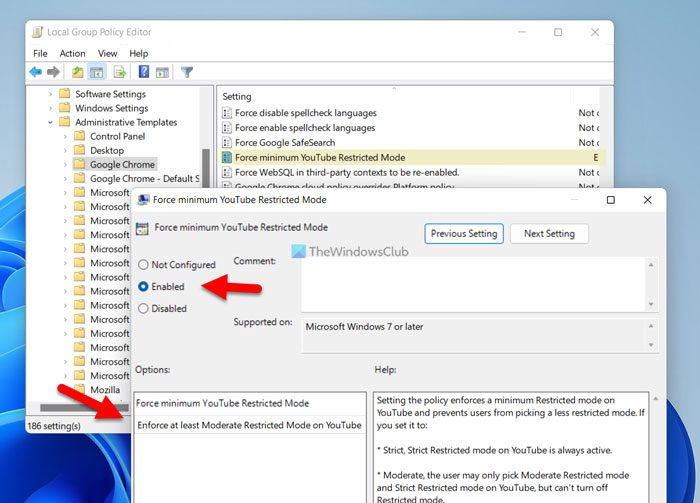Expand the Control Panel tree node

coord(65,137)
